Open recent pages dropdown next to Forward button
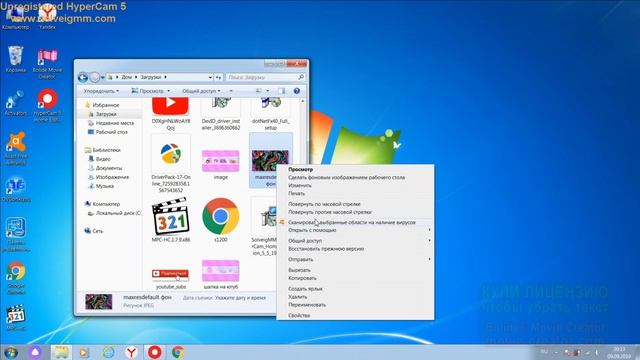Screen dimensions: 640x360 102,78
